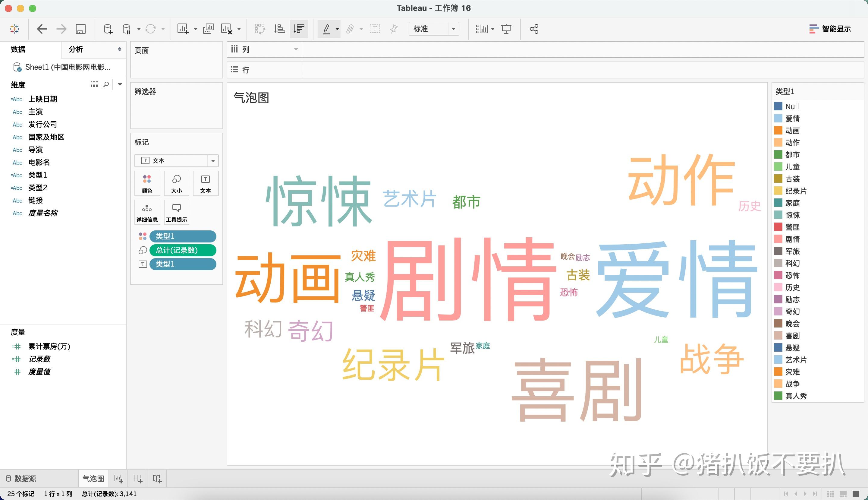Click the Text button on Marks card
The width and height of the screenshot is (868, 500).
(x=205, y=183)
